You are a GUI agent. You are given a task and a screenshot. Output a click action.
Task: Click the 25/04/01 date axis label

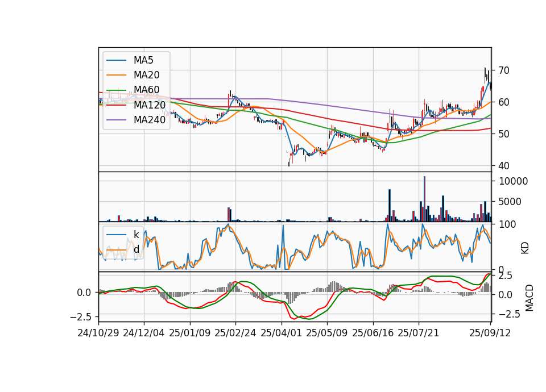pos(282,333)
